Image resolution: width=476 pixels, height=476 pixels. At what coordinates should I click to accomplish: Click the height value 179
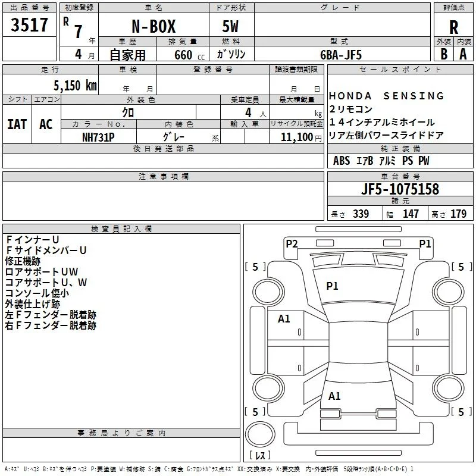point(458,214)
